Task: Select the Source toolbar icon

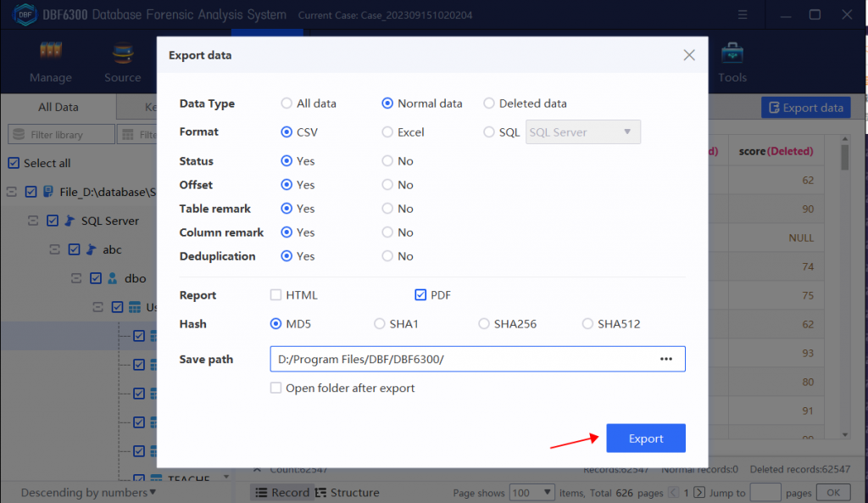Action: [x=122, y=53]
